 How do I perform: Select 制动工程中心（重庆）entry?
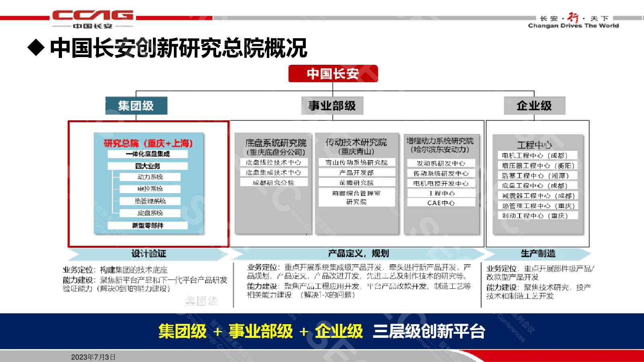click(x=538, y=216)
